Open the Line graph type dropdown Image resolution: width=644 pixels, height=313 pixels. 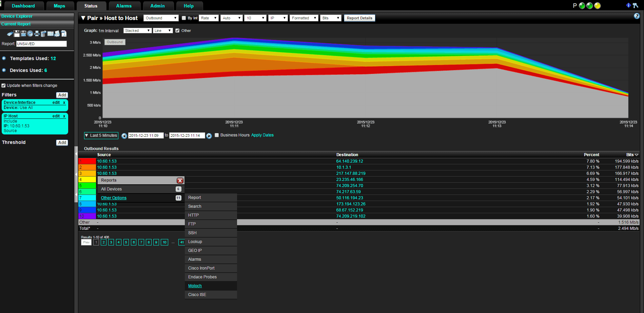coord(163,31)
